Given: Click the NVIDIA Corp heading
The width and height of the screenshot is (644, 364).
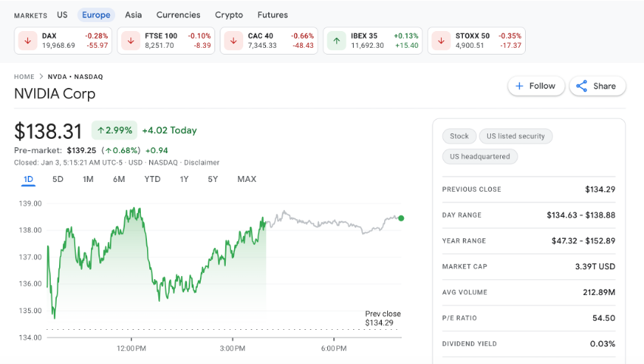Looking at the screenshot, I should [x=55, y=94].
